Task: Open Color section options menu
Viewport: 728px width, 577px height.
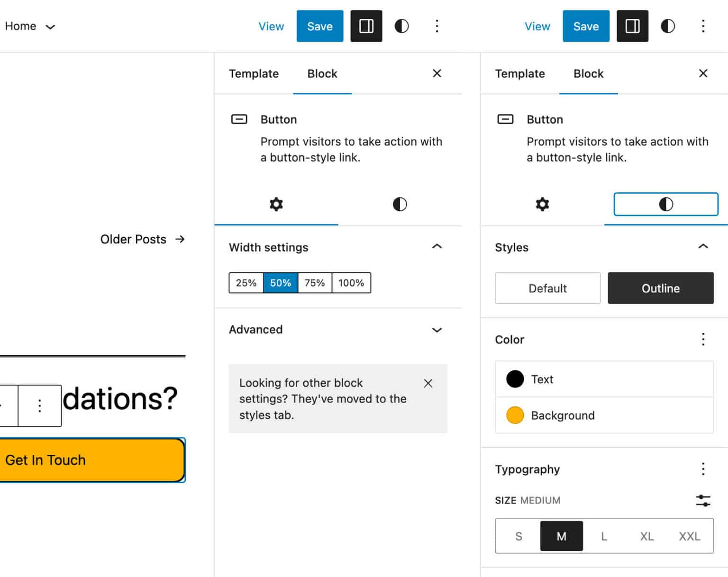Action: click(703, 339)
